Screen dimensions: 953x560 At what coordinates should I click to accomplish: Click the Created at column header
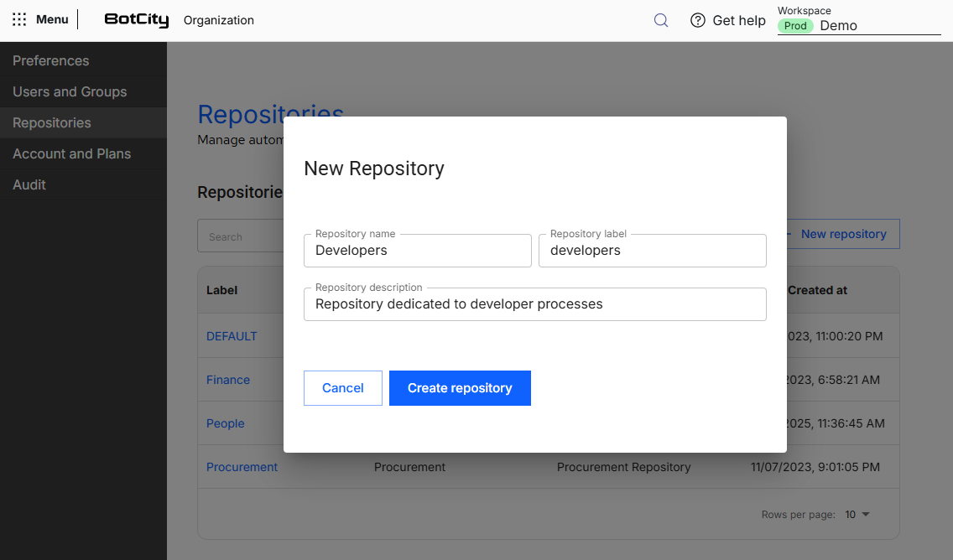tap(817, 290)
